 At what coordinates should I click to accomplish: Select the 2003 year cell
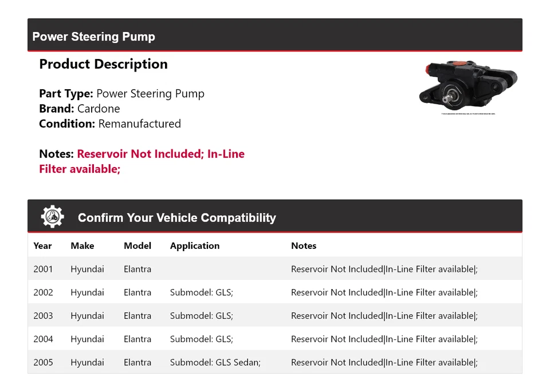click(43, 316)
